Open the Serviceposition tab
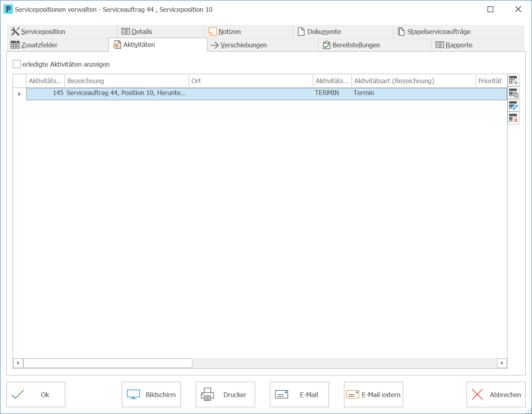The width and height of the screenshot is (532, 414). [x=62, y=32]
